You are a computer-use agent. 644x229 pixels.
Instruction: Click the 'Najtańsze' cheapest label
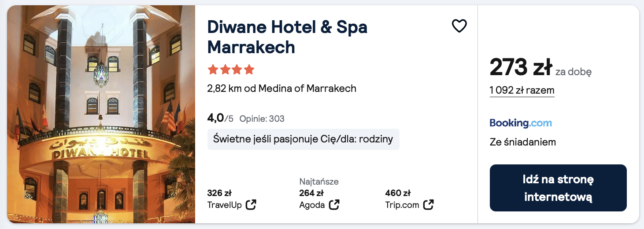(319, 182)
